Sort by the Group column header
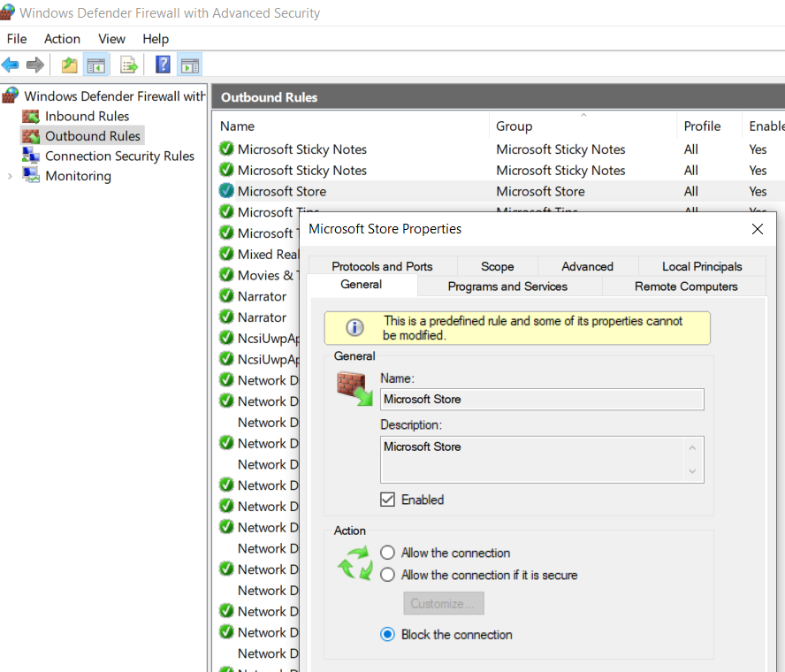 click(x=583, y=126)
